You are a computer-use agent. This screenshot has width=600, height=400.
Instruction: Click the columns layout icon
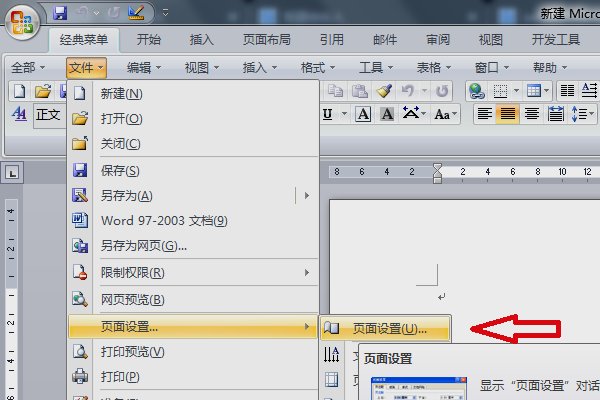567,91
